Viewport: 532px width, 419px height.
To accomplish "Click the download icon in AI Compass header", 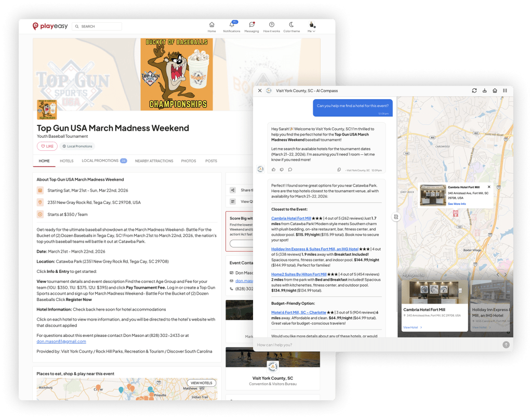I will (485, 90).
